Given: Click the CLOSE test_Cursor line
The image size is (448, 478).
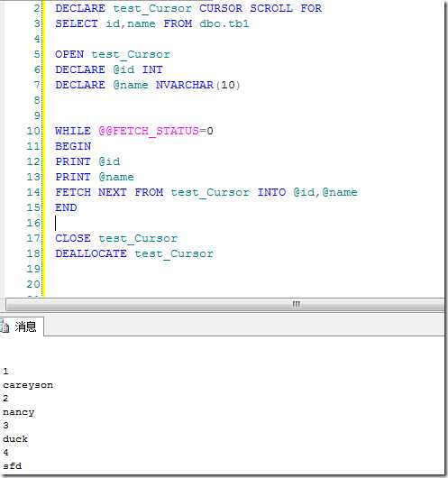Looking at the screenshot, I should click(116, 238).
